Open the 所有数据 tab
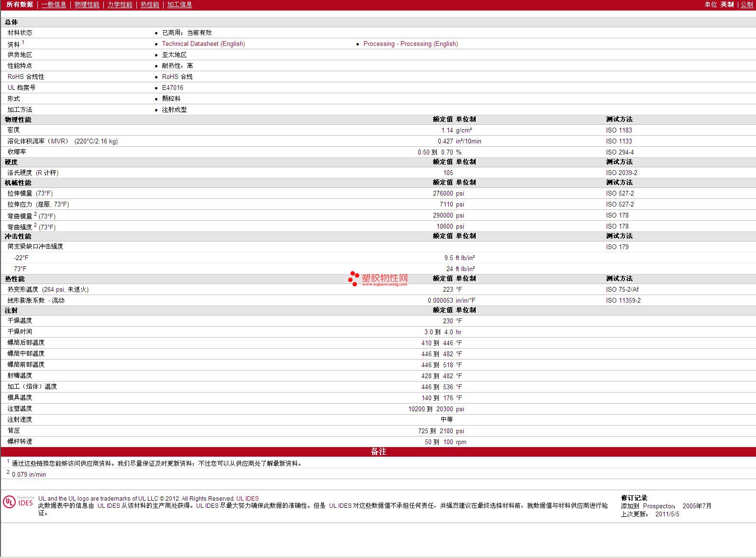The width and height of the screenshot is (756, 558). 20,4
